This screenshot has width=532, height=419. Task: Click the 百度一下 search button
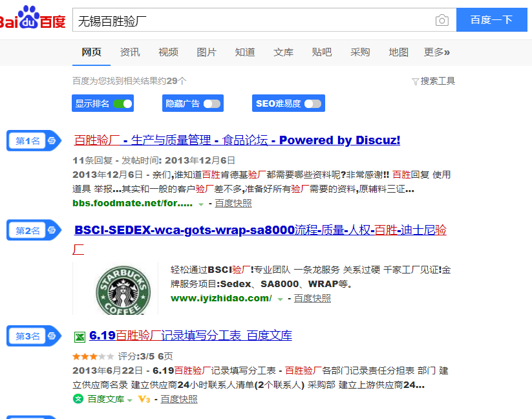click(492, 19)
